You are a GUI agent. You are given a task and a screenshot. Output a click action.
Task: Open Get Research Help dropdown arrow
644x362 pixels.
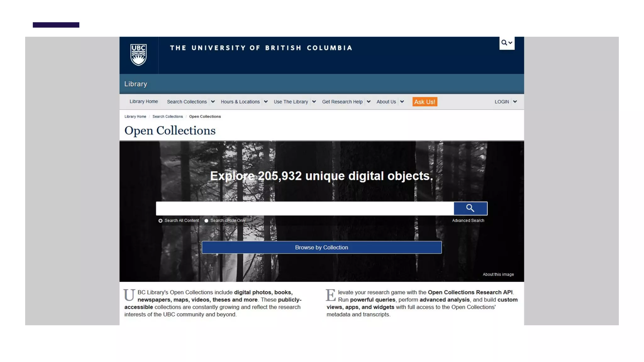tap(369, 101)
